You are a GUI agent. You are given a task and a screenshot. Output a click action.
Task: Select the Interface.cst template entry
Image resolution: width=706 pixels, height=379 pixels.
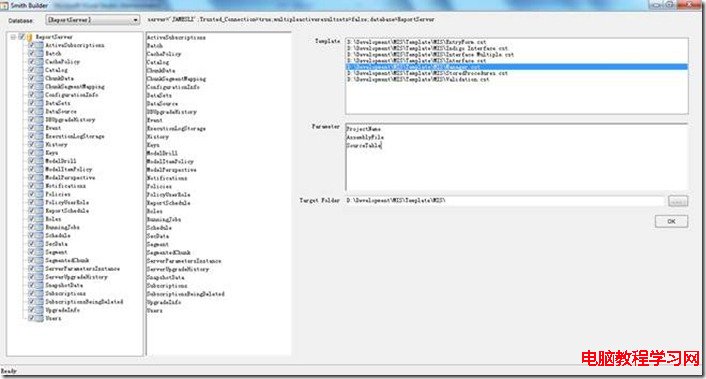516,61
